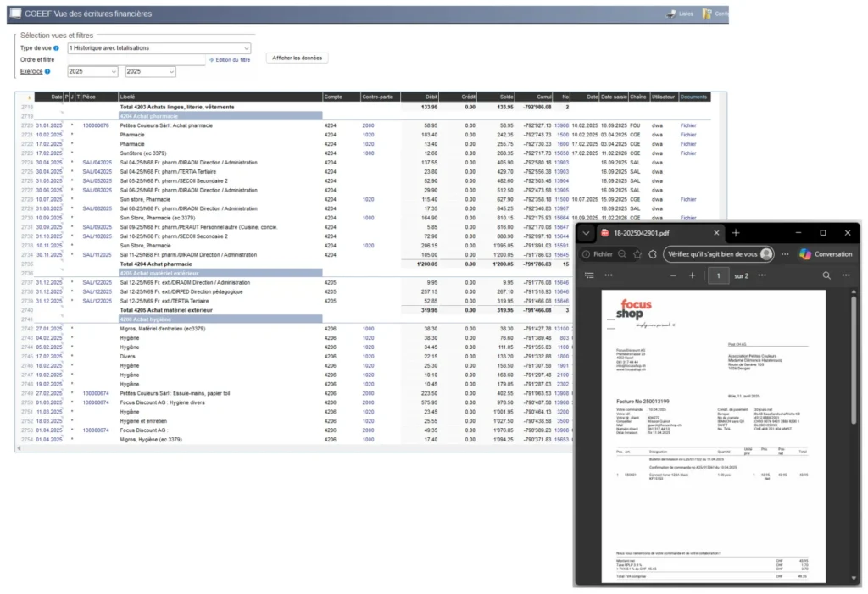Zoom in the PDF with the plus button
868x594 pixels.
(692, 275)
